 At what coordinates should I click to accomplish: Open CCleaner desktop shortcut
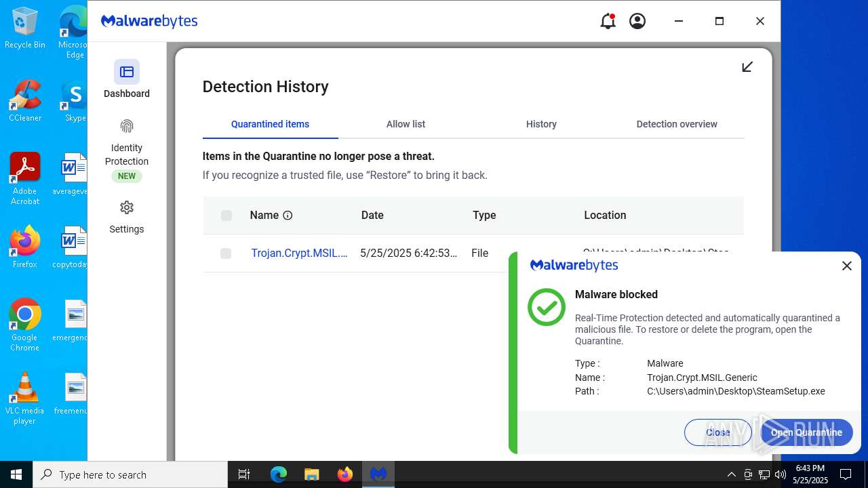(25, 101)
